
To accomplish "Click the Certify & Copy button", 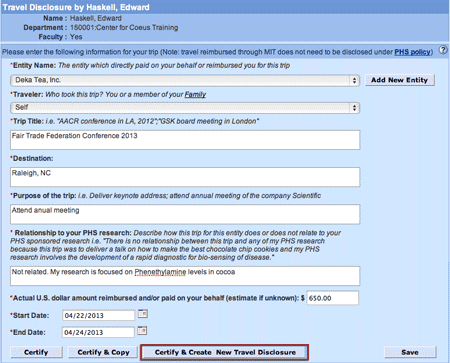I will [103, 352].
